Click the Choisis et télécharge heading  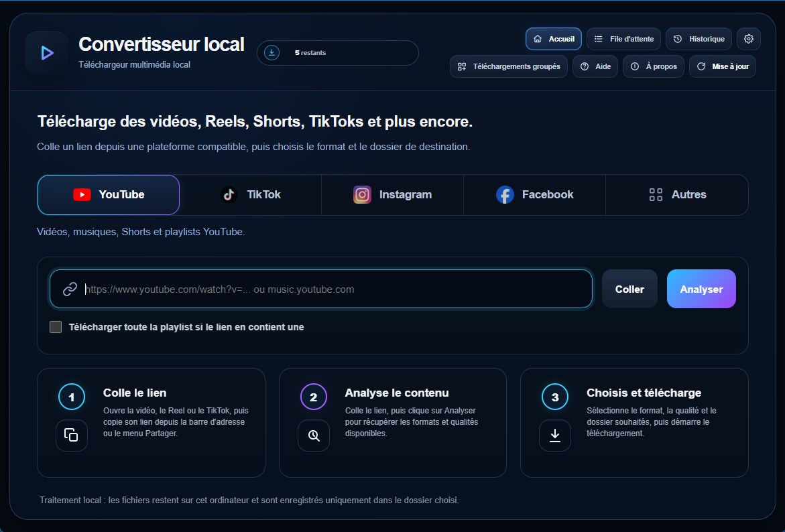[644, 393]
